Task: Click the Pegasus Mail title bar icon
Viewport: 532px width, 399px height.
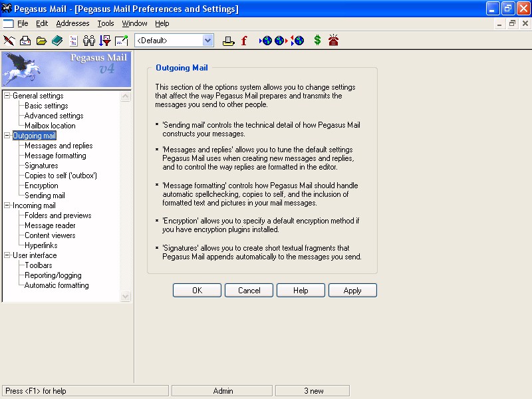Action: [7, 8]
